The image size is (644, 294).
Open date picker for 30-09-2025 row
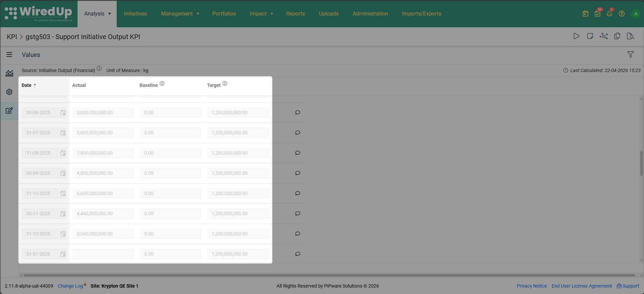[x=63, y=173]
